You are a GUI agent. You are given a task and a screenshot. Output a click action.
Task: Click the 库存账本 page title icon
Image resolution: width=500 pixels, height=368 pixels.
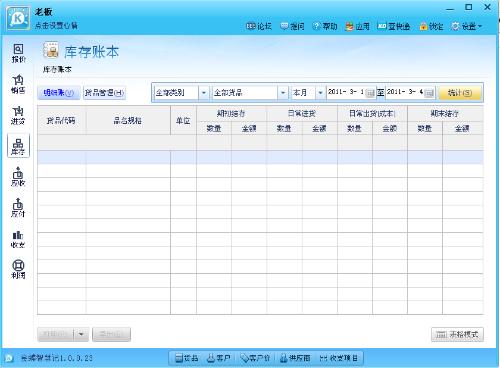coord(51,50)
